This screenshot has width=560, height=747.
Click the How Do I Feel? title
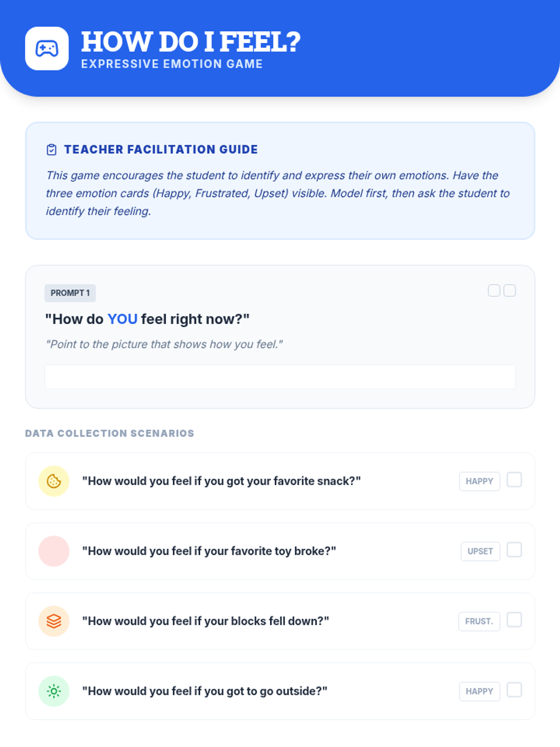pos(191,42)
